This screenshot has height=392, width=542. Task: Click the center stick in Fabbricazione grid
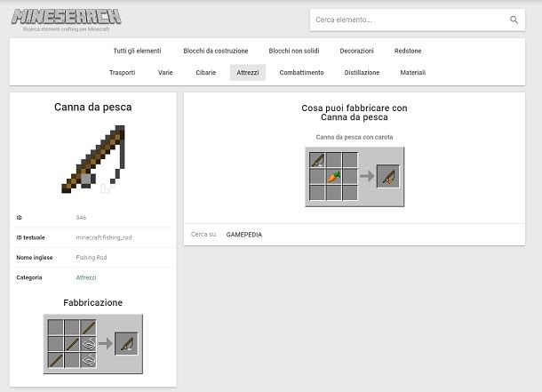[x=72, y=344]
